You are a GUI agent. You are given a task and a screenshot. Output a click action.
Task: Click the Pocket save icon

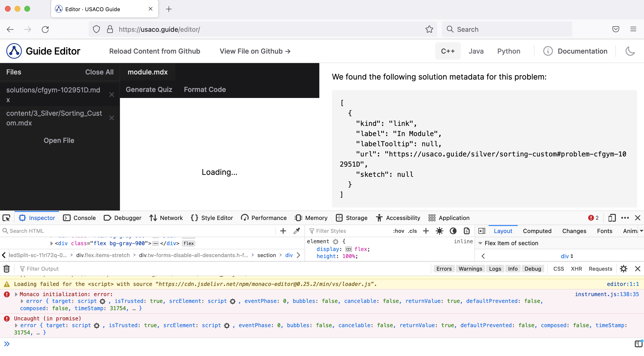(616, 29)
